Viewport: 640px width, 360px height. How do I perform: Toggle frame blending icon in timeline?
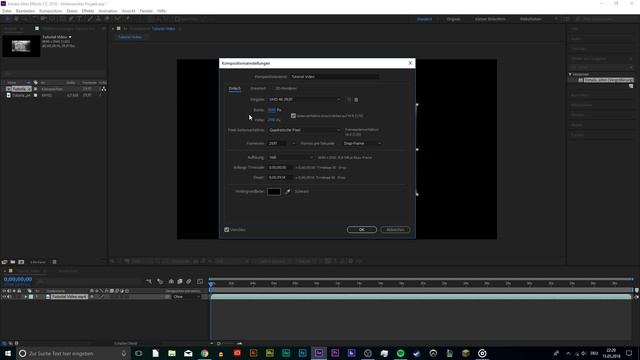pos(180,281)
